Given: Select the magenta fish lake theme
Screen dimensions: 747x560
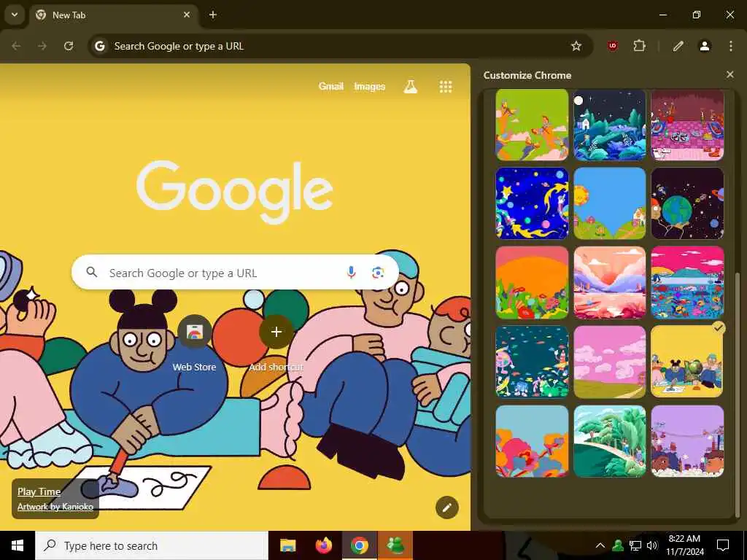Looking at the screenshot, I should [687, 282].
